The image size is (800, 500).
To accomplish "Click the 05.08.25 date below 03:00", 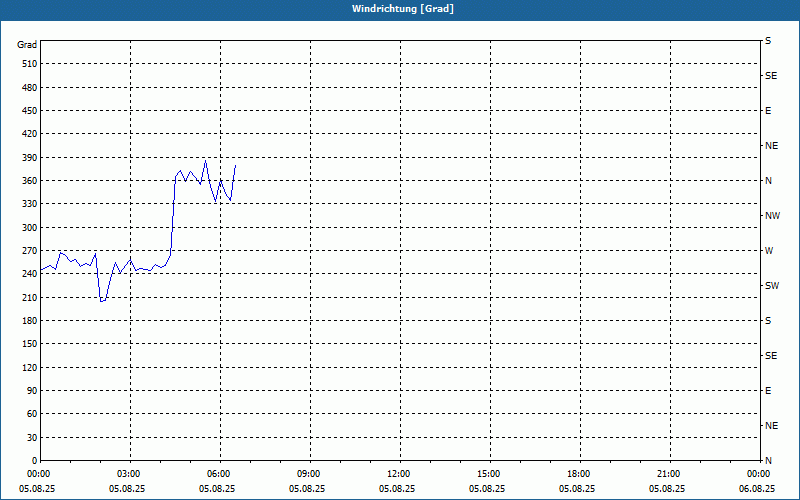I will [x=127, y=489].
